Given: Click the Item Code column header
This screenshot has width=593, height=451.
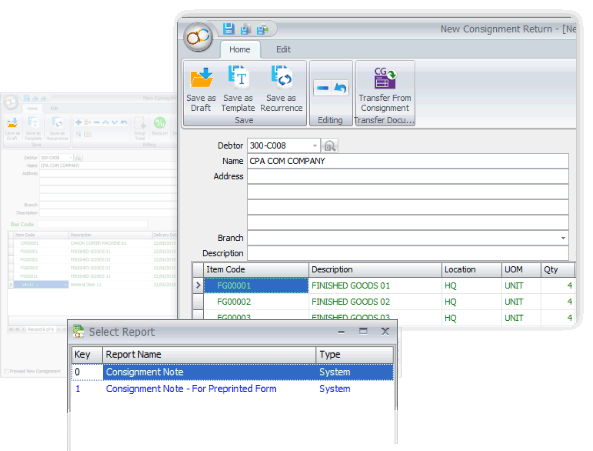Looking at the screenshot, I should pos(256,270).
